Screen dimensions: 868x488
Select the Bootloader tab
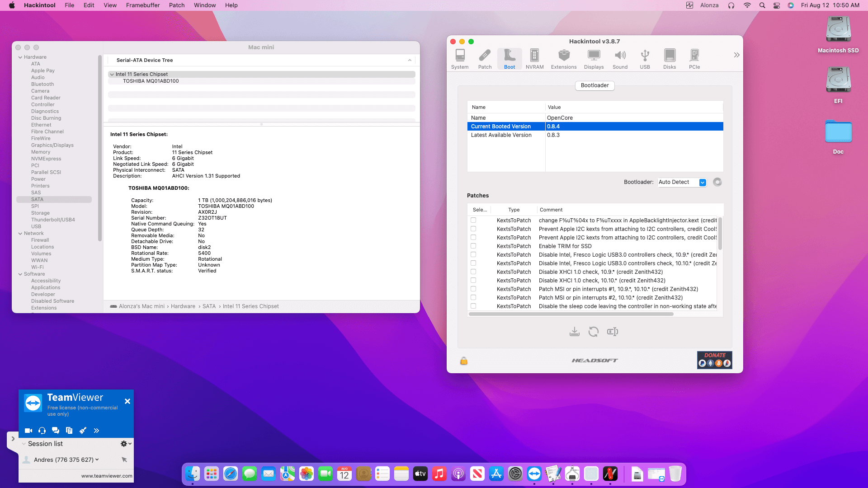[594, 85]
